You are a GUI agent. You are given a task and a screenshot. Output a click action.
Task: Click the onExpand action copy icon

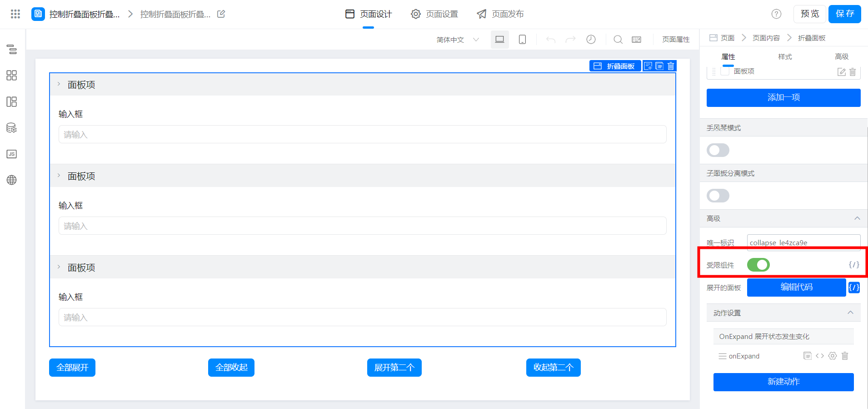tap(808, 356)
